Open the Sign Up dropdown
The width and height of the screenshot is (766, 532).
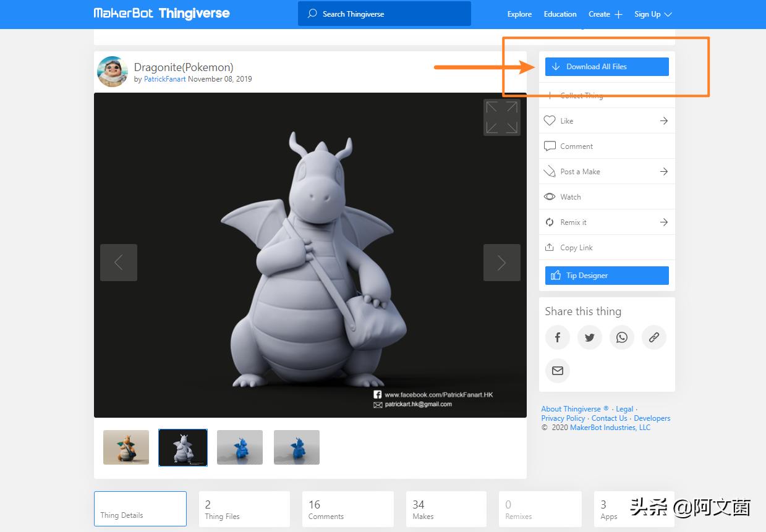coord(652,14)
